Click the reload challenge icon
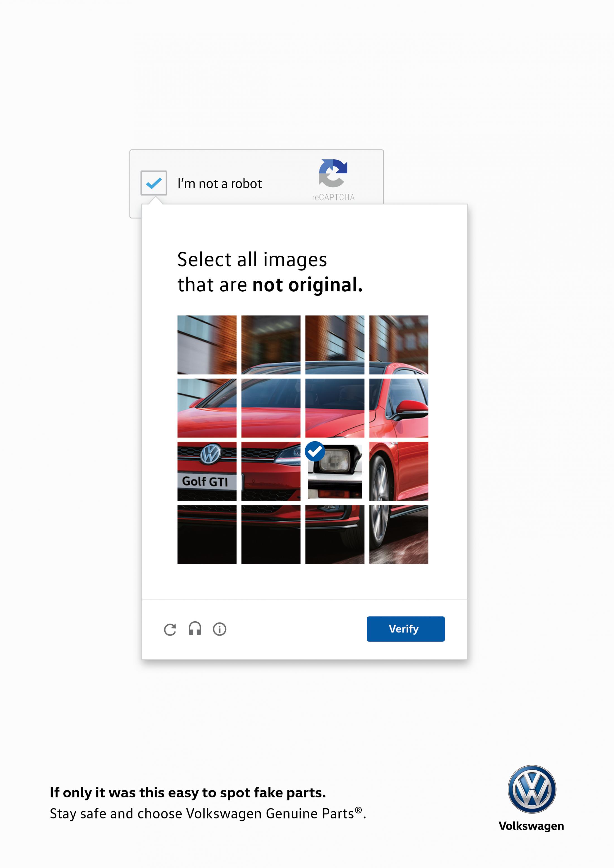The height and width of the screenshot is (868, 614). [x=170, y=629]
